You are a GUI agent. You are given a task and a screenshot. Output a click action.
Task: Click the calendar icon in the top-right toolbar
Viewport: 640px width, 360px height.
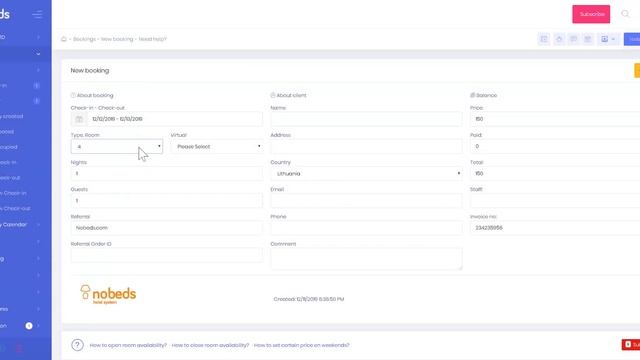[x=544, y=39]
